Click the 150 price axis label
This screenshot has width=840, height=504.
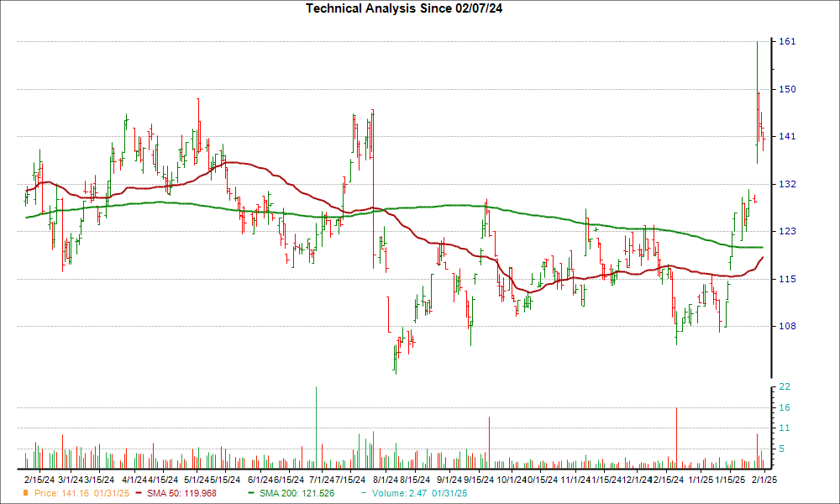tap(787, 89)
